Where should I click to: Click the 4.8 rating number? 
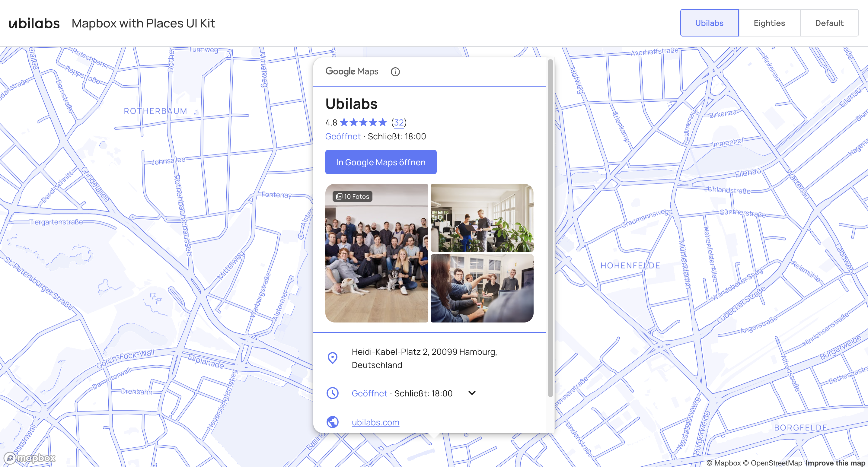click(x=331, y=122)
